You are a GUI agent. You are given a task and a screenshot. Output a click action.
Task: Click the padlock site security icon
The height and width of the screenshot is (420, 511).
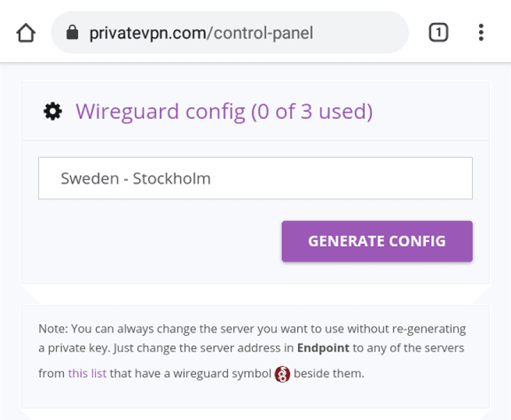pos(72,33)
